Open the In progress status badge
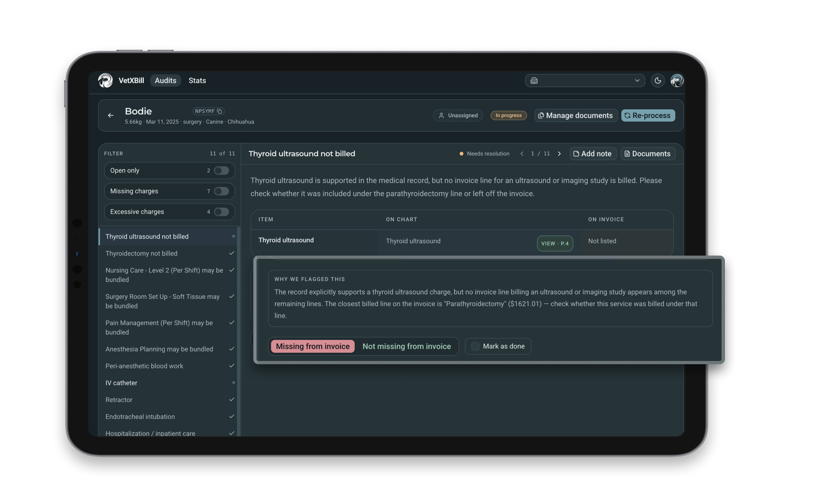The height and width of the screenshot is (504, 830). [x=508, y=115]
